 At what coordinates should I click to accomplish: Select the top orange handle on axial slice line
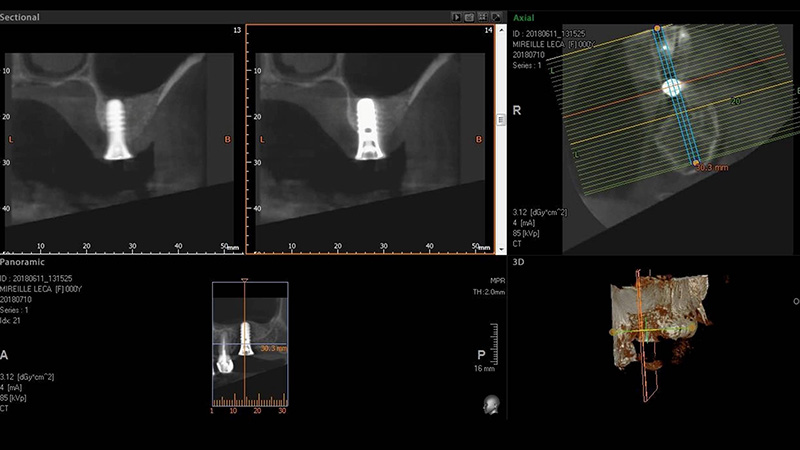[657, 28]
